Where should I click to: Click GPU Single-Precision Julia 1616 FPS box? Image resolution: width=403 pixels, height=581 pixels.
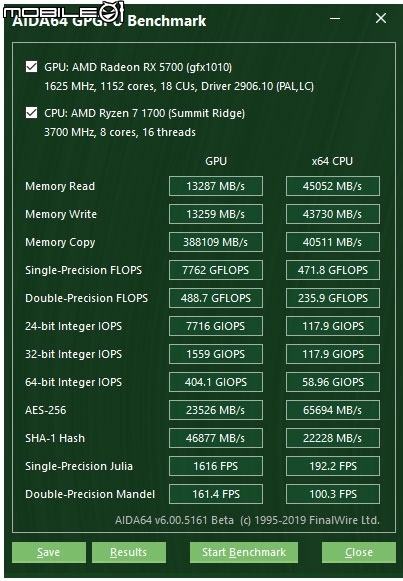pyautogui.click(x=216, y=466)
